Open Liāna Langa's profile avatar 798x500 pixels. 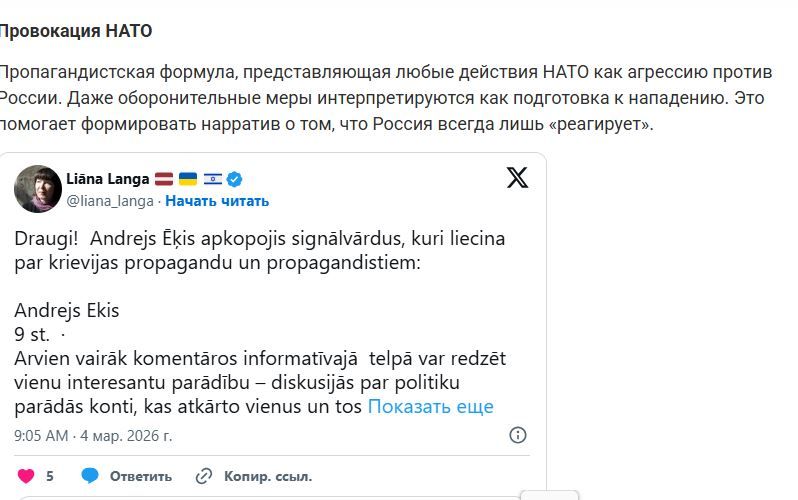[x=38, y=189]
